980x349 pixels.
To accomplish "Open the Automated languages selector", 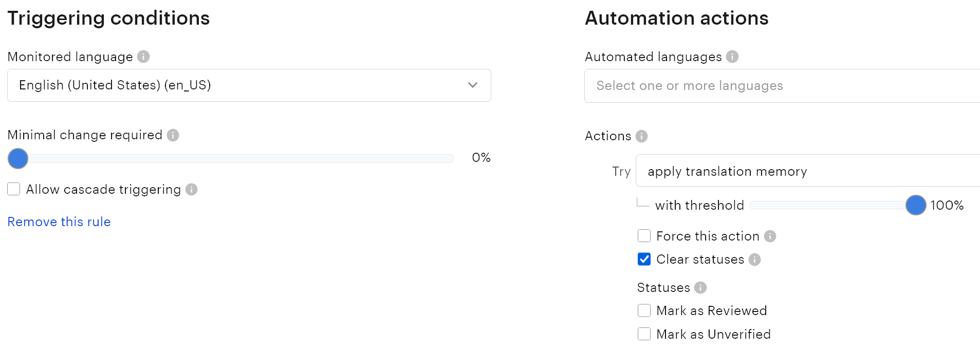I will [781, 86].
